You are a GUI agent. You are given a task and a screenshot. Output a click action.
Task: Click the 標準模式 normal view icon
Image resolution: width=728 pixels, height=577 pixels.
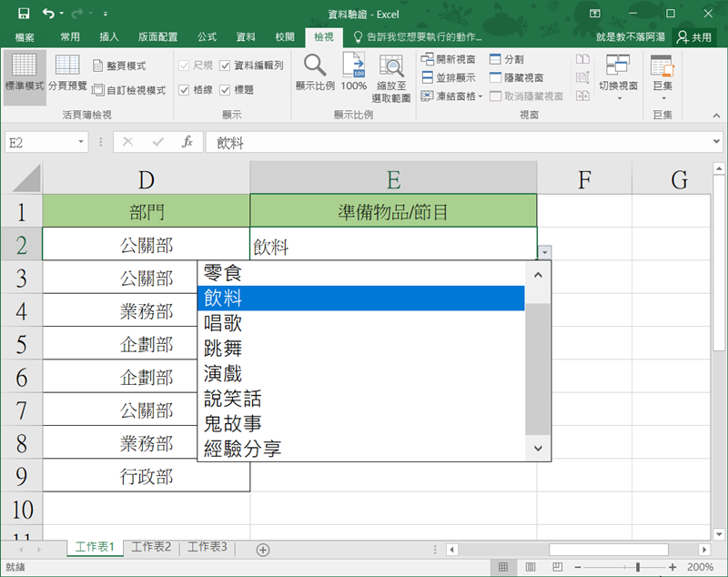[x=24, y=73]
